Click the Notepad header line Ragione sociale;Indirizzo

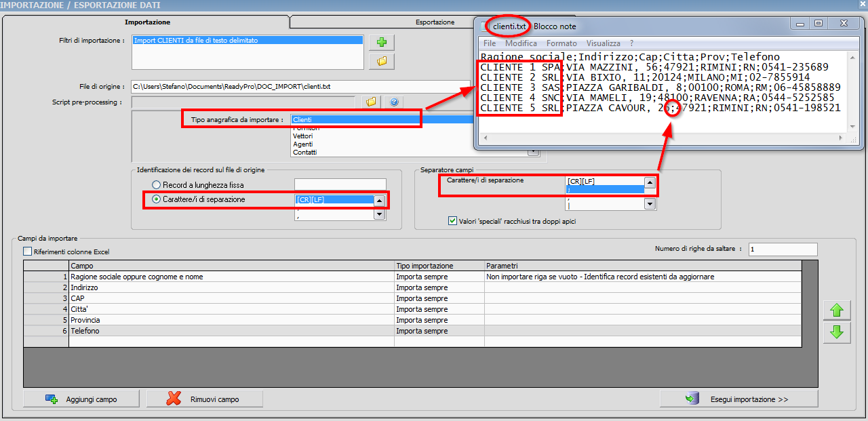click(x=630, y=57)
